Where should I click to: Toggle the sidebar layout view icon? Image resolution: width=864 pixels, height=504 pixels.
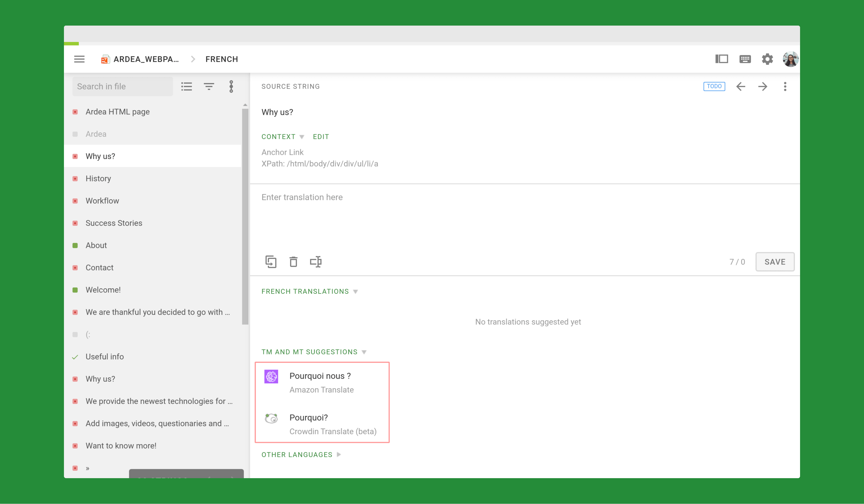[x=721, y=59]
